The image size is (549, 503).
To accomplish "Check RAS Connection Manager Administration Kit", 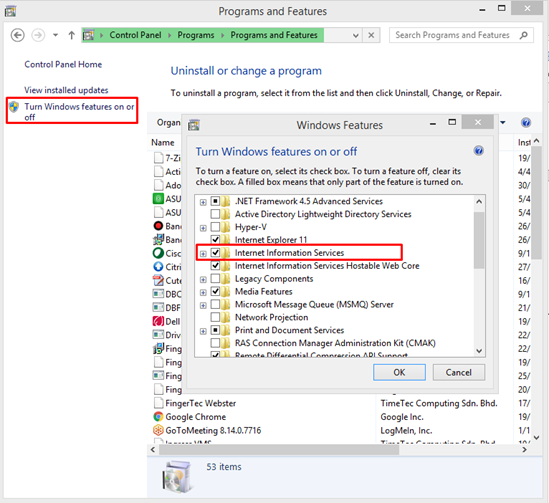I will pyautogui.click(x=215, y=343).
